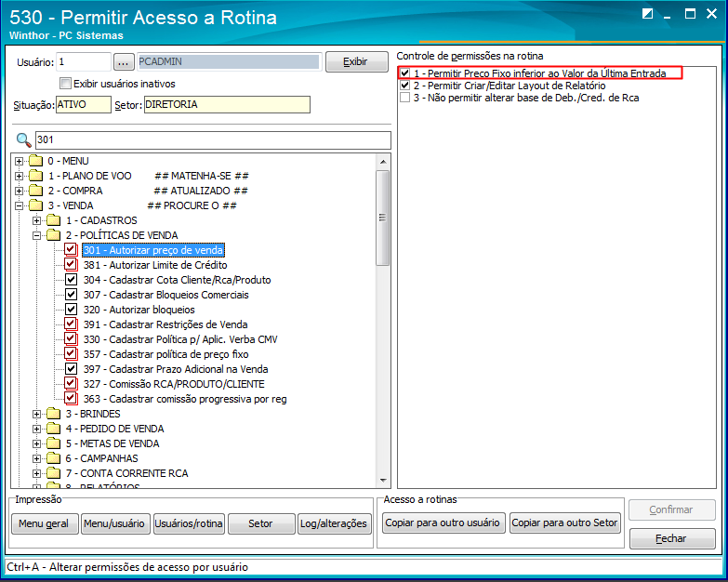Expand the 5 - METAS DE VENDA subfolder
Viewport: 728px width, 582px height.
36,443
